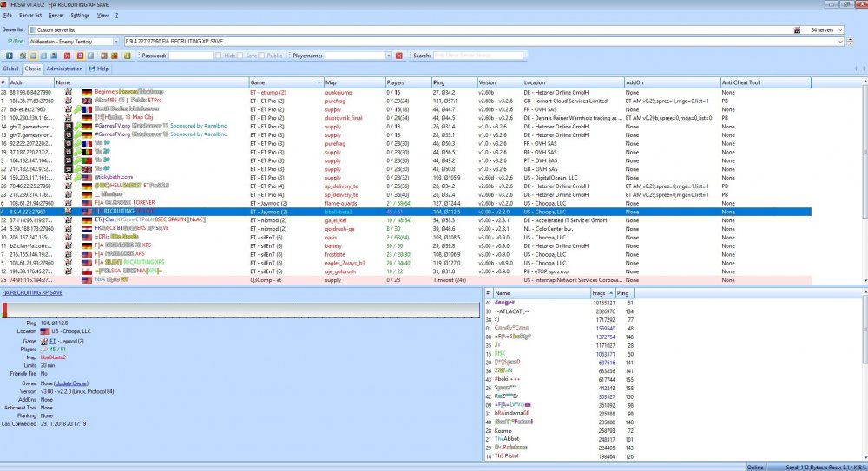This screenshot has height=471, width=868.
Task: Open the View menu
Action: coord(102,16)
